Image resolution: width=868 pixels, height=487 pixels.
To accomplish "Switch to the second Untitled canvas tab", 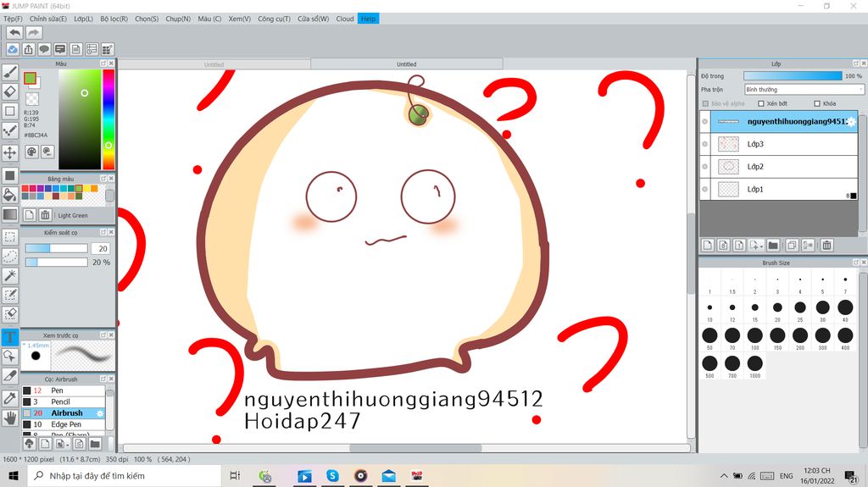I will pos(406,64).
